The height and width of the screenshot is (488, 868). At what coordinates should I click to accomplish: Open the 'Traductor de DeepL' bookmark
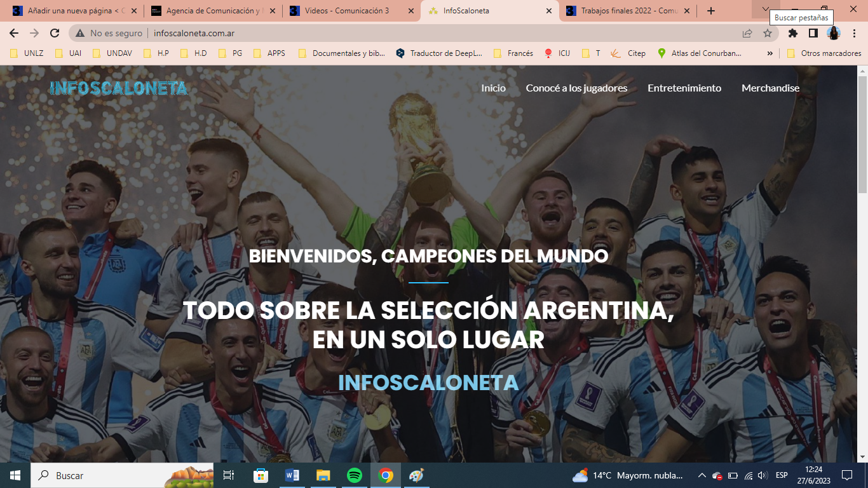coord(439,53)
